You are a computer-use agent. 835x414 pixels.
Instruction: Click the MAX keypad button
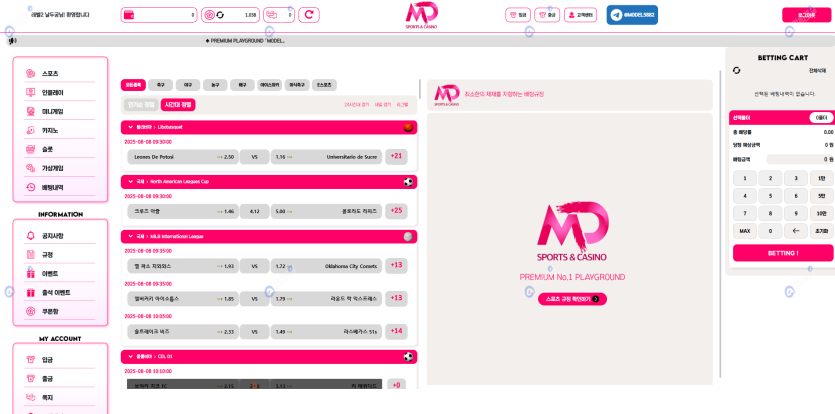745,230
